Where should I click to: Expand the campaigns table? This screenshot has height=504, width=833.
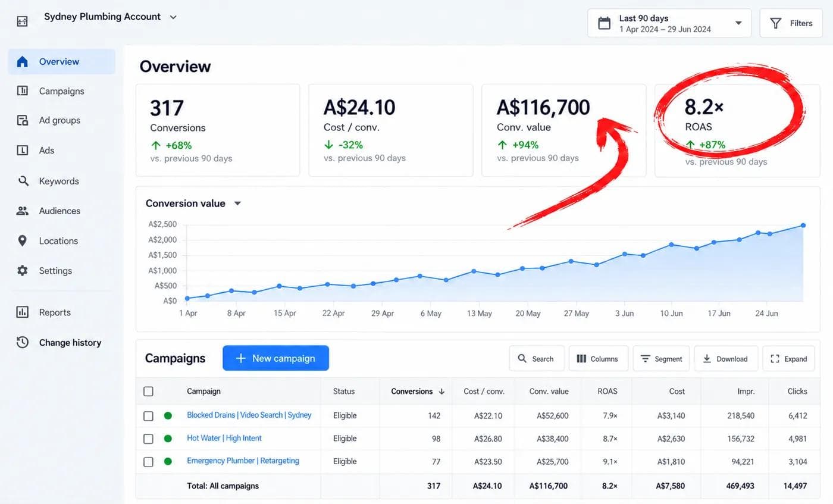(788, 359)
